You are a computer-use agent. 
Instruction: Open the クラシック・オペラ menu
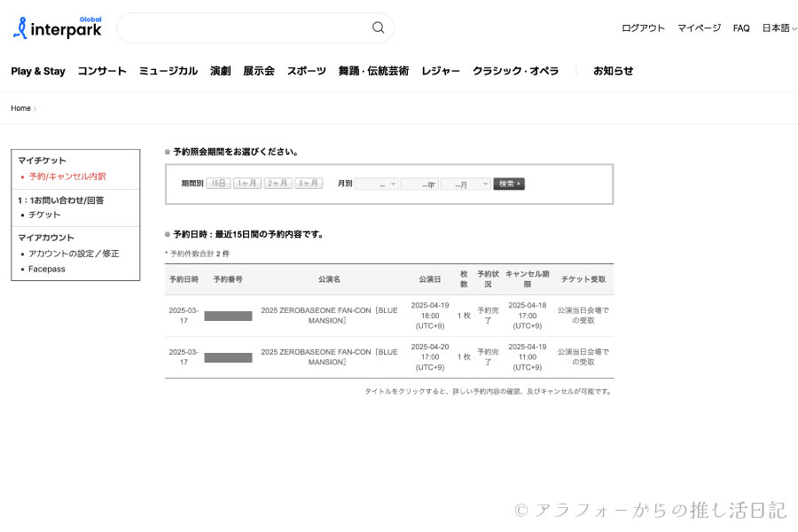(515, 71)
